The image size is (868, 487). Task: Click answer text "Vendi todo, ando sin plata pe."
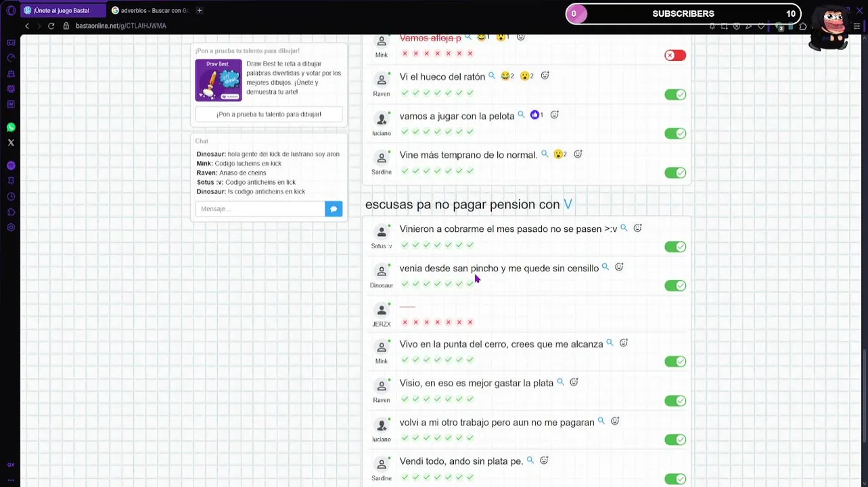point(461,461)
